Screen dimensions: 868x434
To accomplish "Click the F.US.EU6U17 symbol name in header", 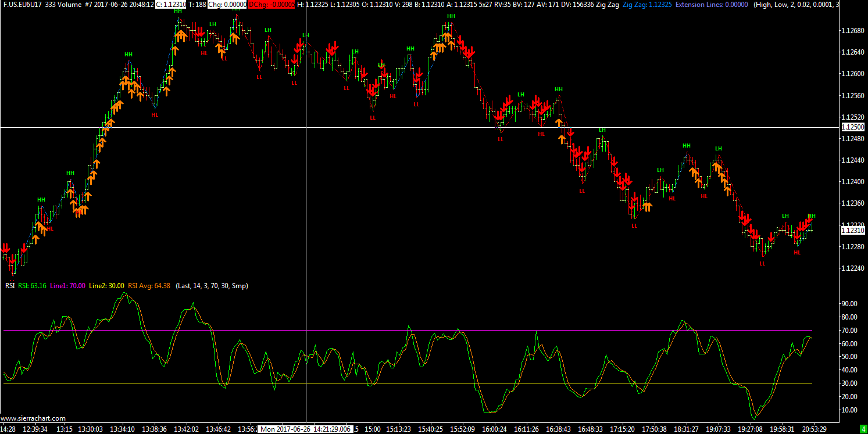I will 22,4.
